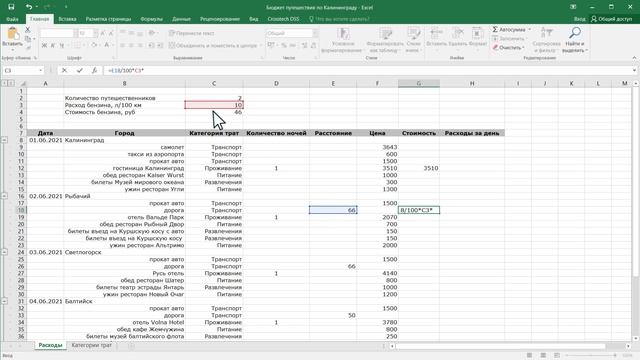Image resolution: width=640 pixels, height=360 pixels.
Task: Click the Fill (Заполнить) icon
Action: click(x=495, y=38)
